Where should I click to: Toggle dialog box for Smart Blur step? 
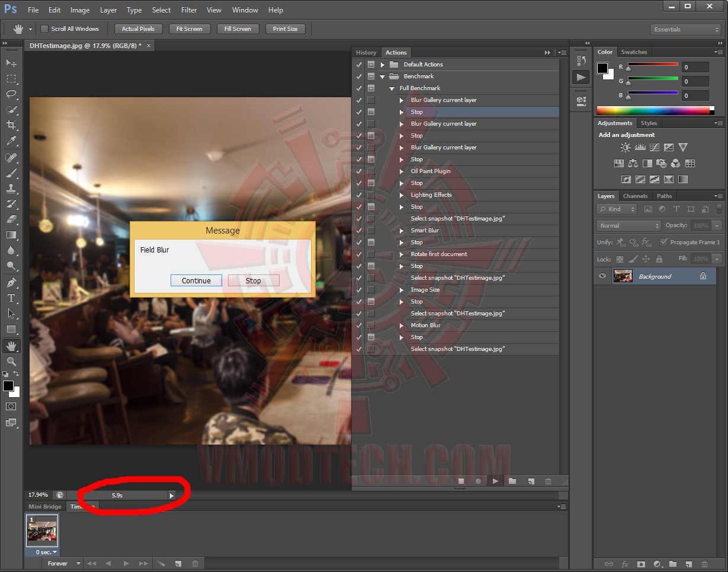(371, 231)
